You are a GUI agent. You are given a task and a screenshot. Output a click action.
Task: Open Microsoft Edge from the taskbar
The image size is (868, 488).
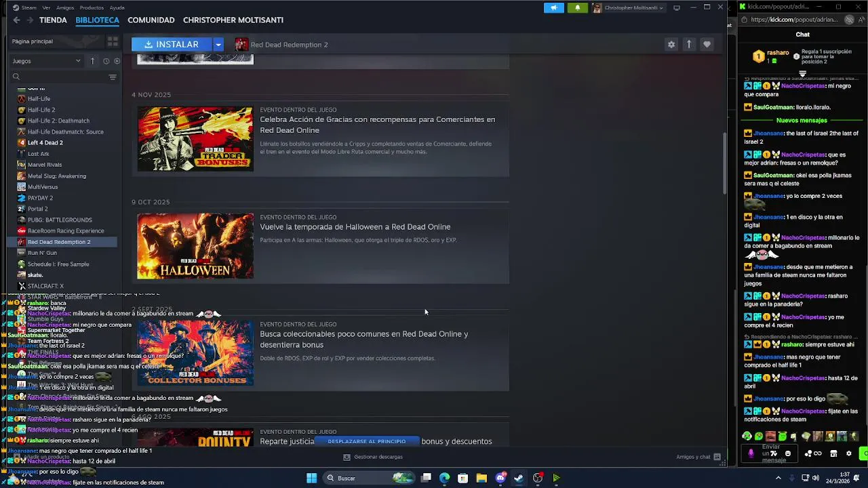coord(444,478)
